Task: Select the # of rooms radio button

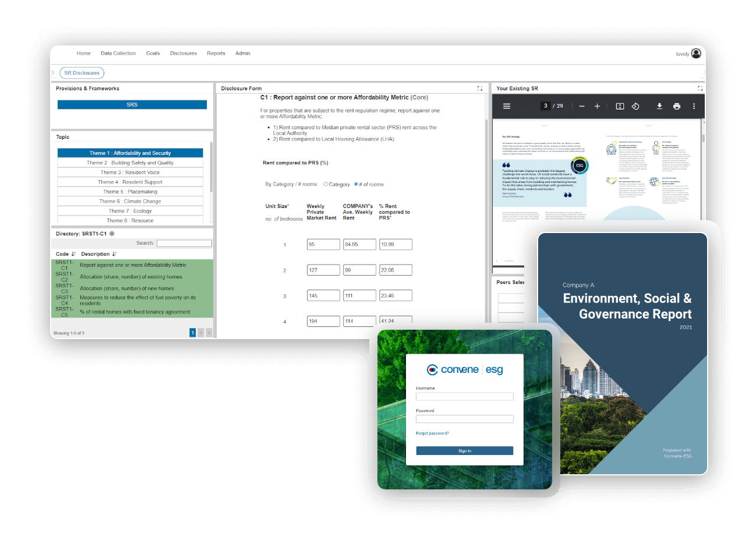Action: coord(356,184)
